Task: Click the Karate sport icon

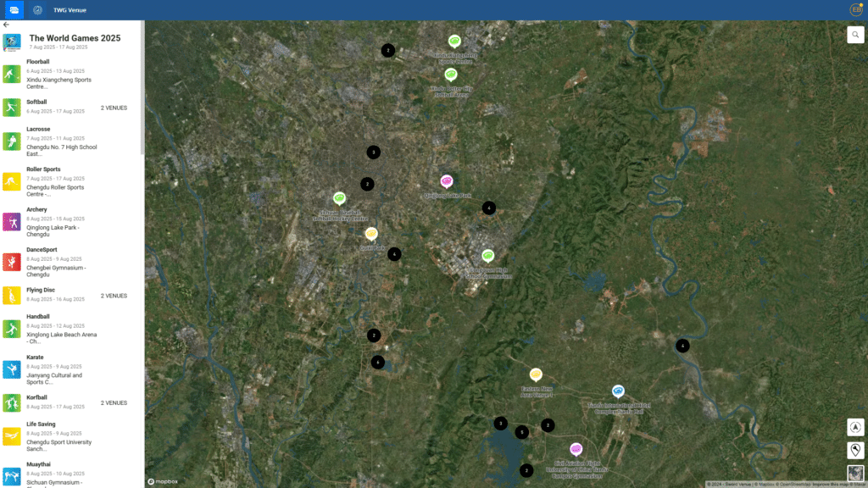Action: point(12,369)
